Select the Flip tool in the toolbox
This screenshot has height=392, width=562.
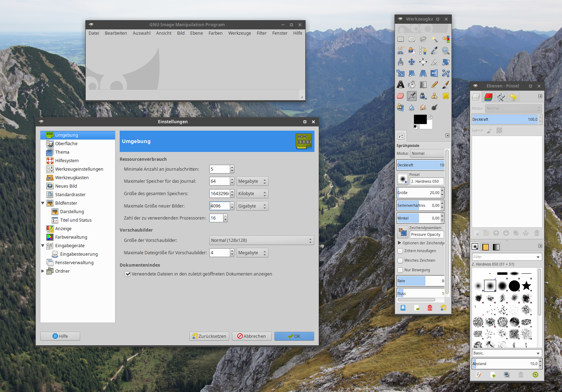tap(435, 73)
